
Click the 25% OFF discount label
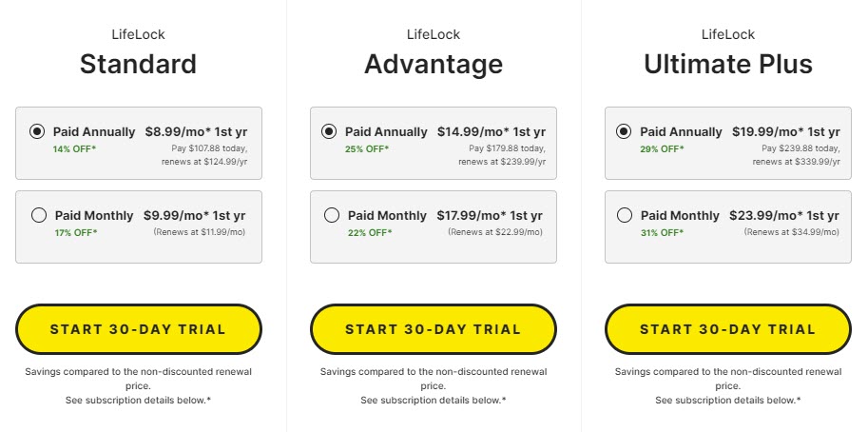367,149
